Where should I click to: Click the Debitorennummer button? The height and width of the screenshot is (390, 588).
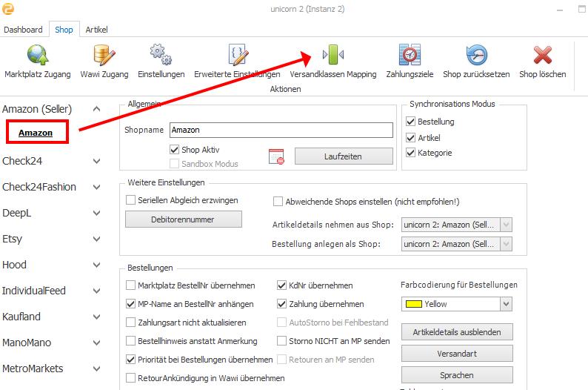tap(184, 219)
